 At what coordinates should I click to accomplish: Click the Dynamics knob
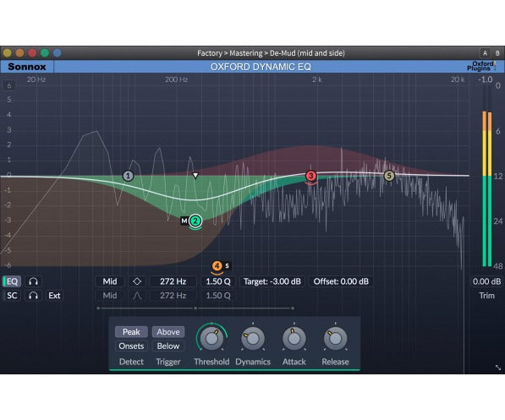coord(253,338)
